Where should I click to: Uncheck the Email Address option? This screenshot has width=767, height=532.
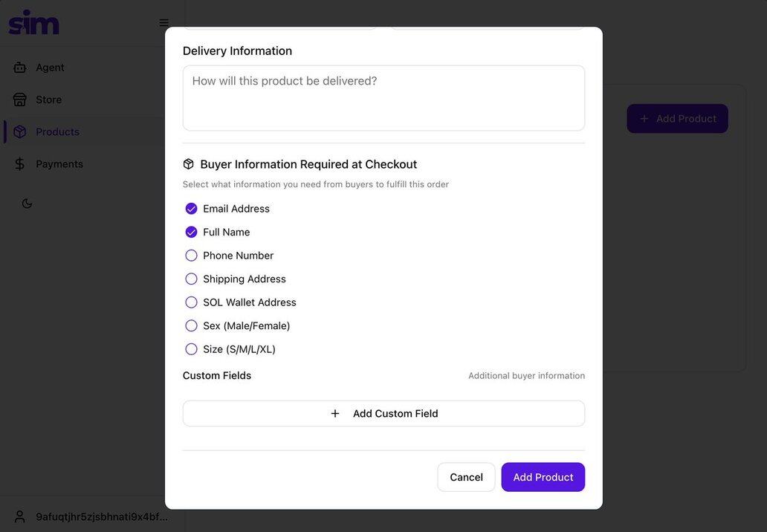pos(192,209)
